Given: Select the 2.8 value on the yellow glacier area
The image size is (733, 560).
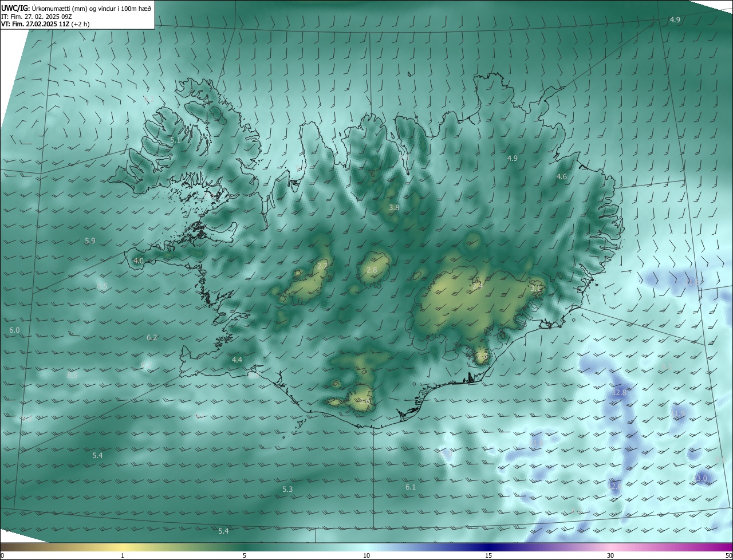Looking at the screenshot, I should (372, 270).
